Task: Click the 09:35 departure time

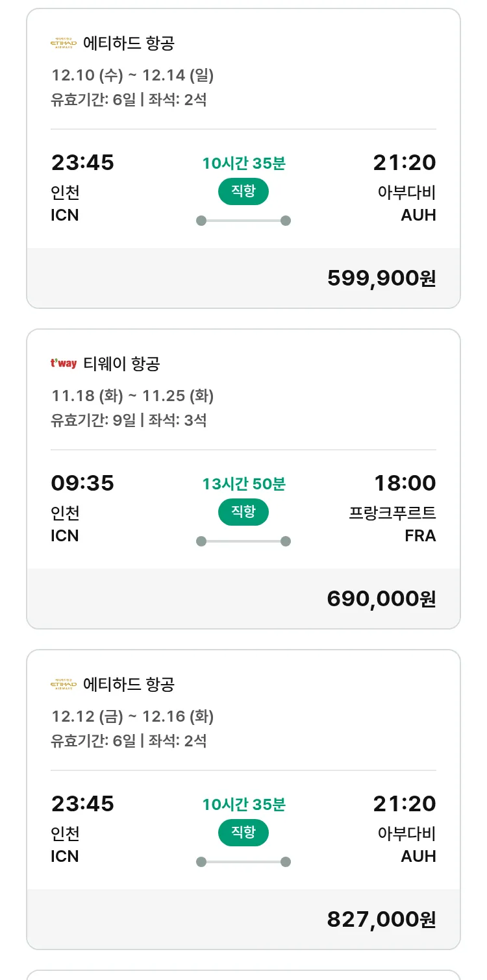Action: 82,483
